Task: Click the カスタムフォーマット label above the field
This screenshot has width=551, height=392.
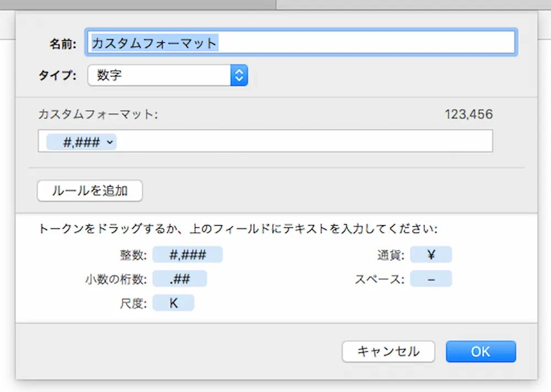Action: (x=98, y=115)
